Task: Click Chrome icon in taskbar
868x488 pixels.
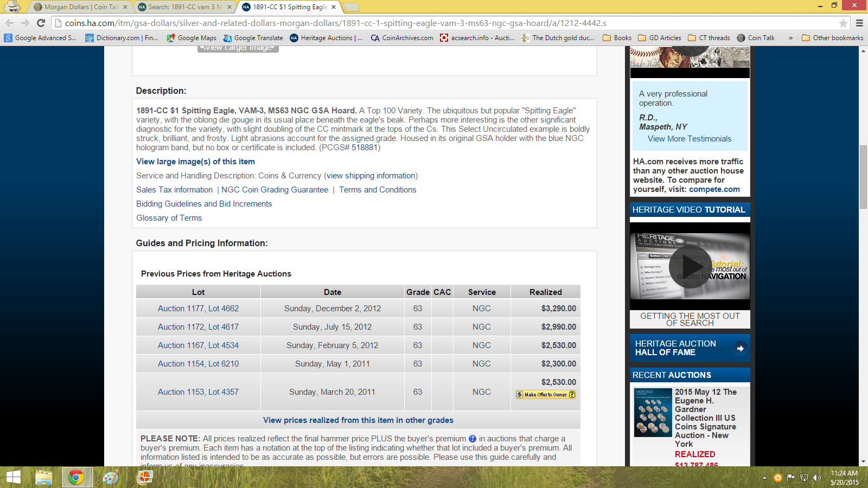Action: (x=75, y=477)
